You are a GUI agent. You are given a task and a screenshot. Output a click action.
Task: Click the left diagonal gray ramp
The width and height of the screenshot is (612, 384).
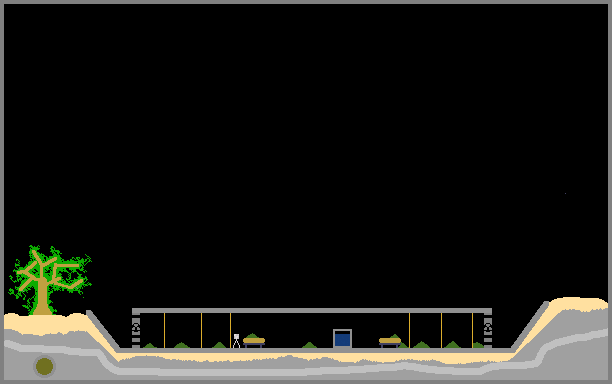(103, 330)
